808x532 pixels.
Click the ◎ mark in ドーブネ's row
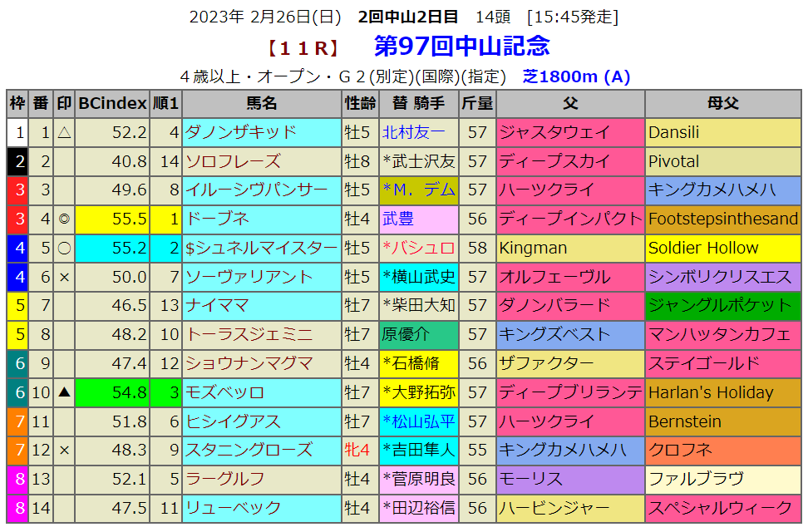click(64, 219)
